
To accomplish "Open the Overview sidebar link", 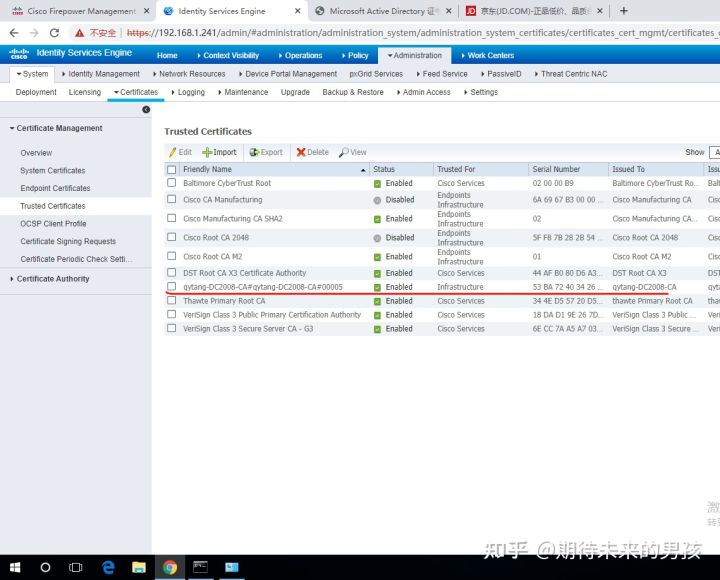I will (x=36, y=153).
